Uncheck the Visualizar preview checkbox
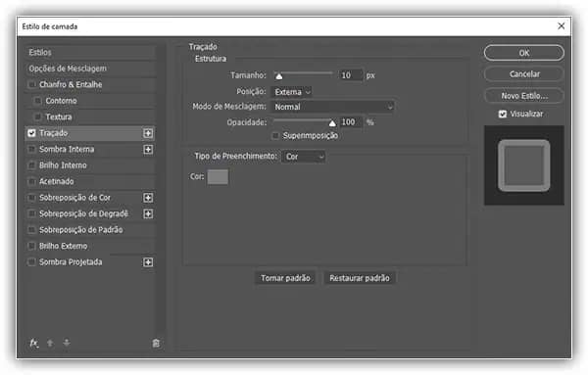The width and height of the screenshot is (588, 375). pos(503,114)
